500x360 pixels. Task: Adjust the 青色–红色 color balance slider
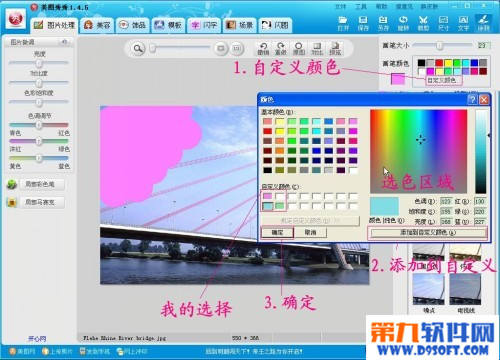[x=39, y=125]
